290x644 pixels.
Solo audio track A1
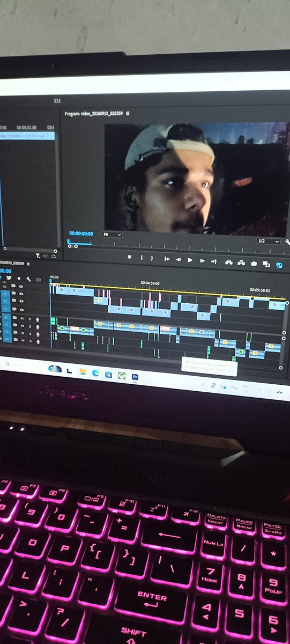30,319
